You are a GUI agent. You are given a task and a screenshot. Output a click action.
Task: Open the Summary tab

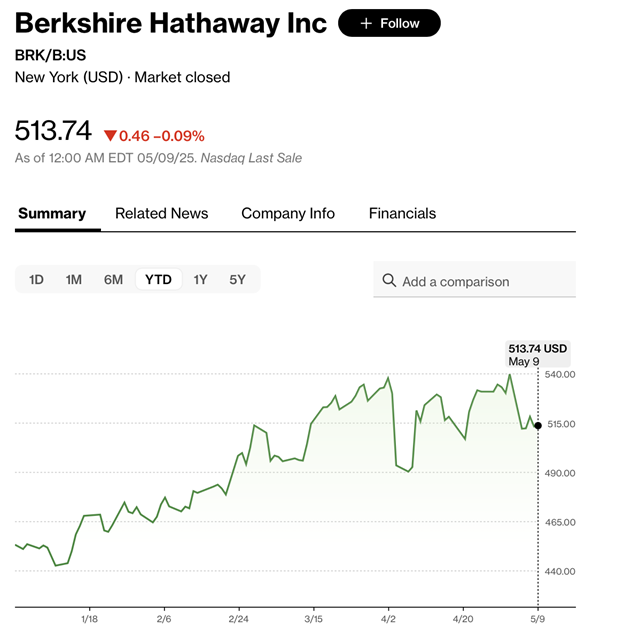52,213
